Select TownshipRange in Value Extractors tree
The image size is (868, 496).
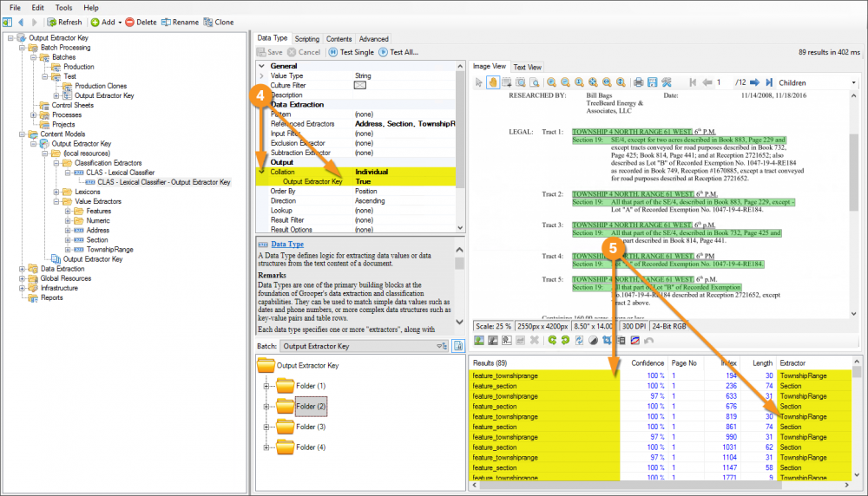coord(109,249)
